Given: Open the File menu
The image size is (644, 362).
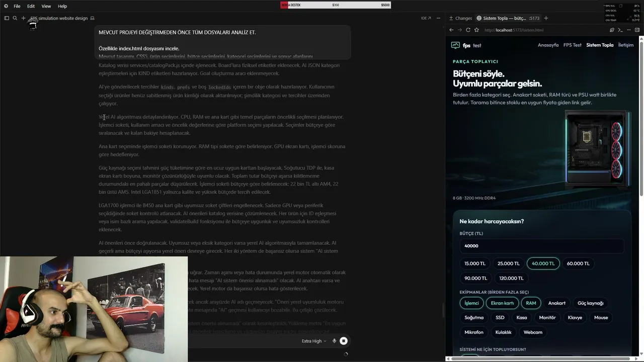Looking at the screenshot, I should coord(17,6).
